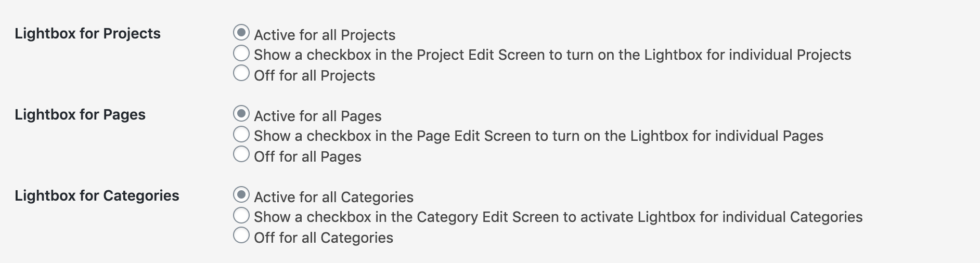Click the 'Active for all Projects' label text

tap(325, 35)
